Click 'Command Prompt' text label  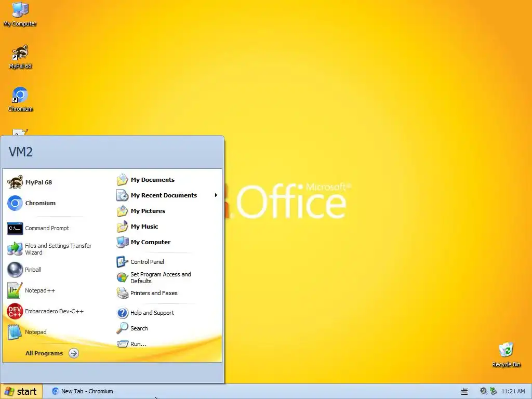click(47, 228)
